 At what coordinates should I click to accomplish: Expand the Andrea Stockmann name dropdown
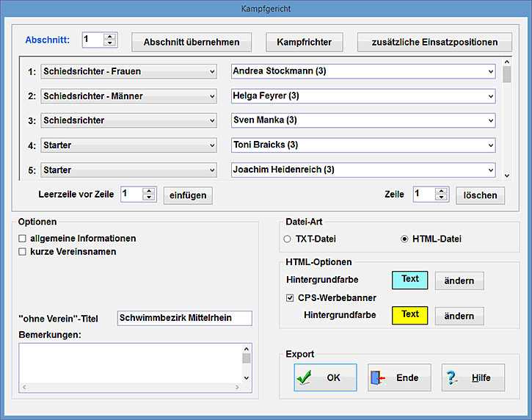[x=489, y=72]
